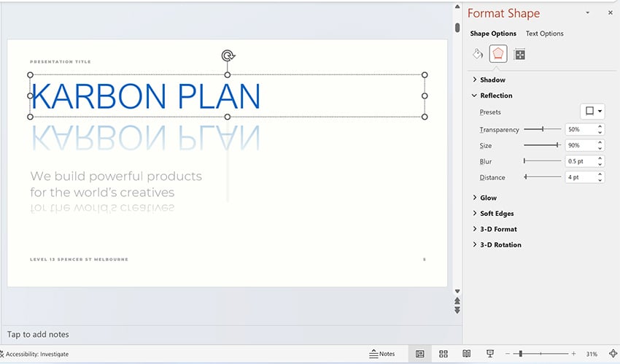Switch to the Text Options tab
620x364 pixels.
544,34
